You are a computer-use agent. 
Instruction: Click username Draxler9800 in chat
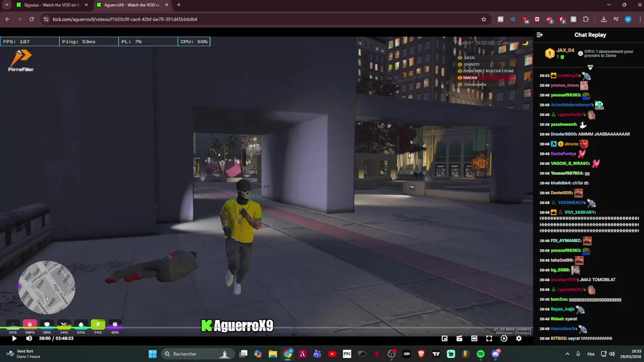click(x=563, y=134)
